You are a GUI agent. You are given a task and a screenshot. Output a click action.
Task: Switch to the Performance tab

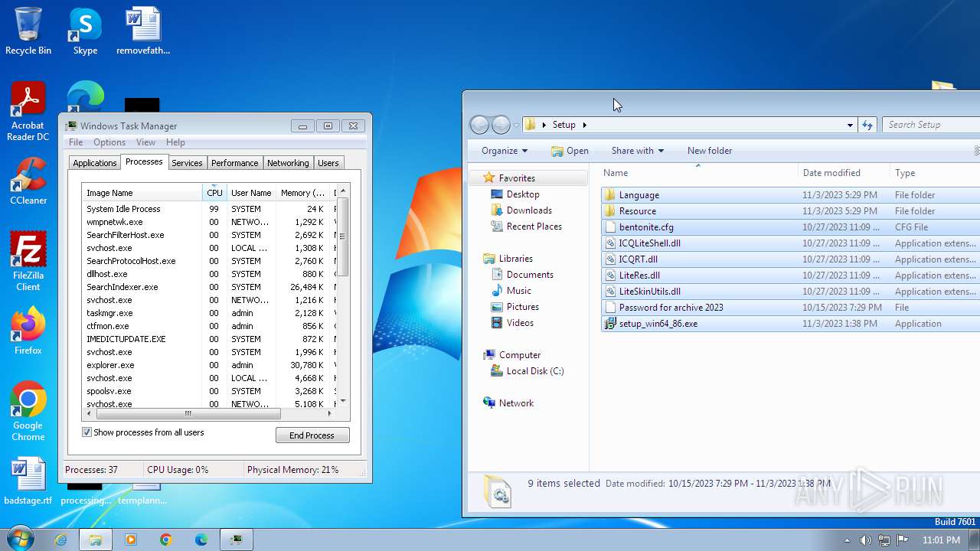click(235, 163)
